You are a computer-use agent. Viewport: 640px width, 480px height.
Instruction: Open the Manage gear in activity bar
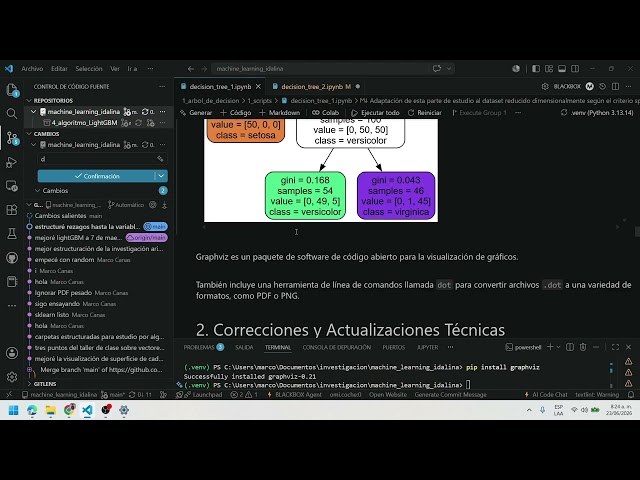click(x=12, y=377)
